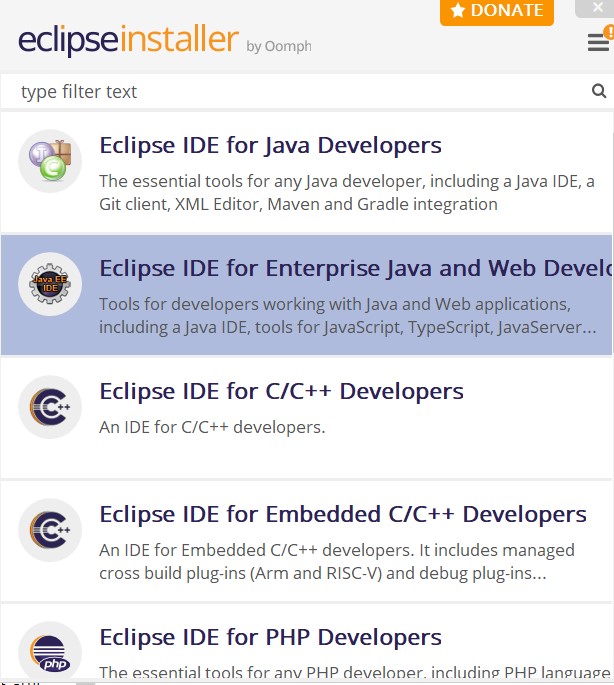
Task: Choose Eclipse IDE for Enterprise Java and Web
Action: pyautogui.click(x=356, y=268)
